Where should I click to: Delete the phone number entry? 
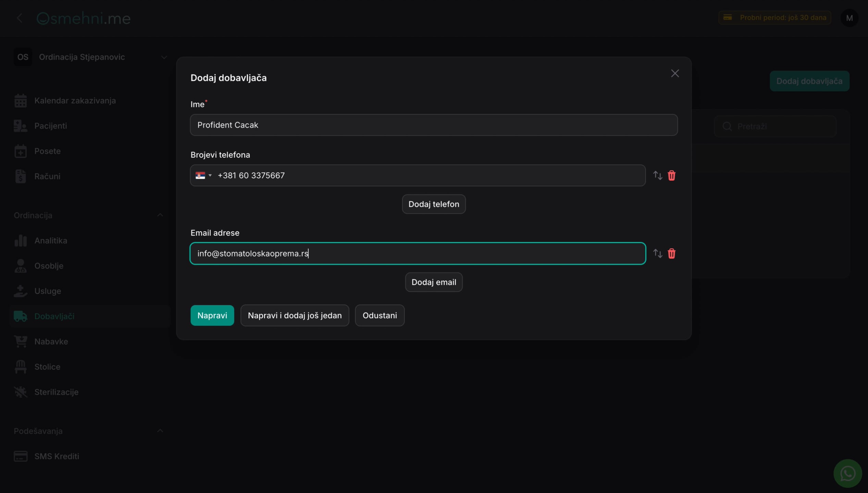[x=671, y=175]
